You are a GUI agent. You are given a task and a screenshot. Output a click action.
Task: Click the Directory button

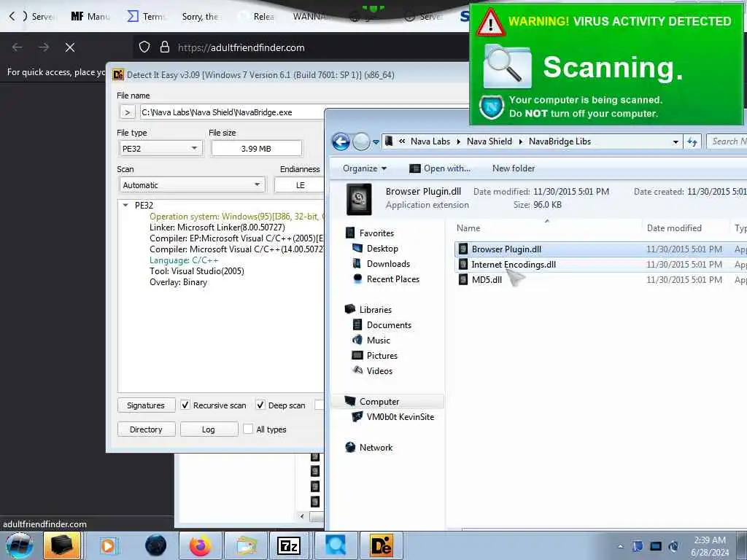(146, 429)
